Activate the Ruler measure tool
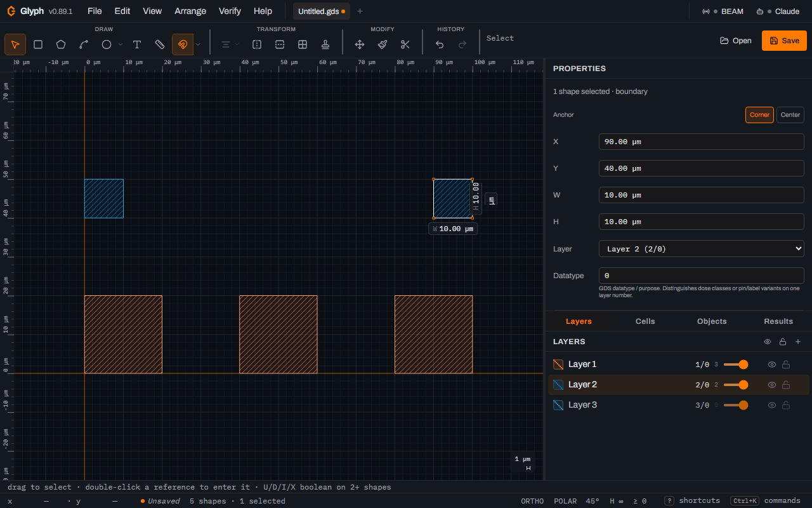812x508 pixels. coord(160,44)
